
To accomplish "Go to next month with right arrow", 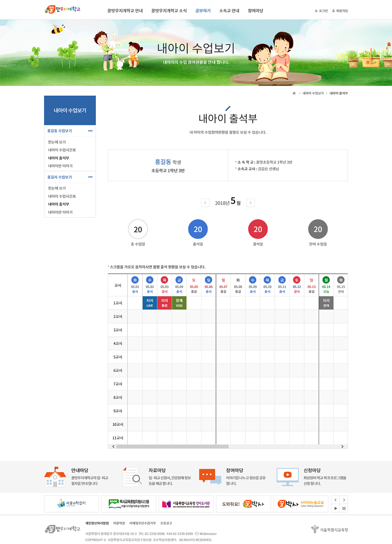I will pos(250,203).
